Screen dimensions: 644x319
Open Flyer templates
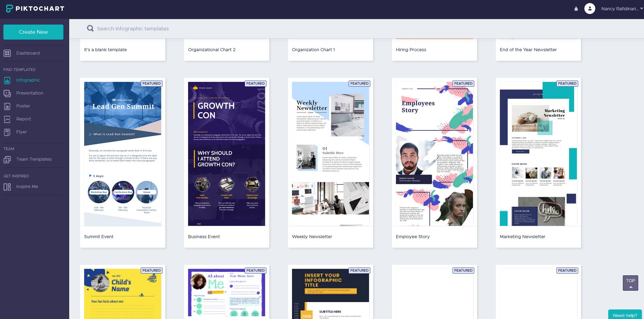click(21, 132)
